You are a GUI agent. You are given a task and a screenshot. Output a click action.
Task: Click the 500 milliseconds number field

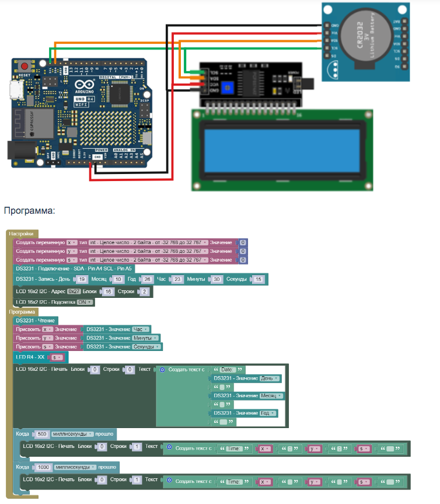click(x=41, y=434)
